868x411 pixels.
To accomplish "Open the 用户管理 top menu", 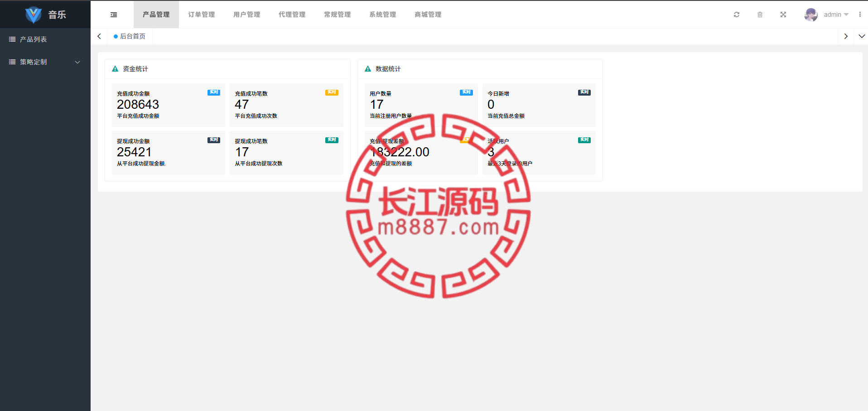I will [x=247, y=15].
